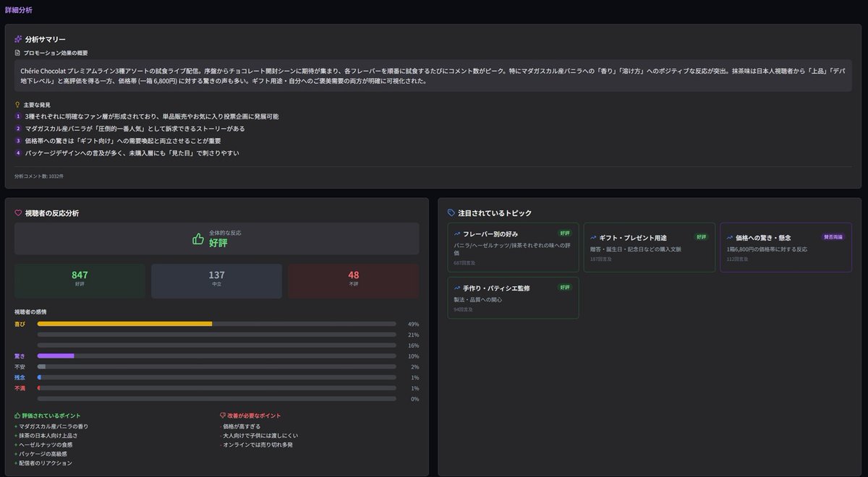Click the promotion summary paragraph text
Image resolution: width=868 pixels, height=477 pixels.
433,76
